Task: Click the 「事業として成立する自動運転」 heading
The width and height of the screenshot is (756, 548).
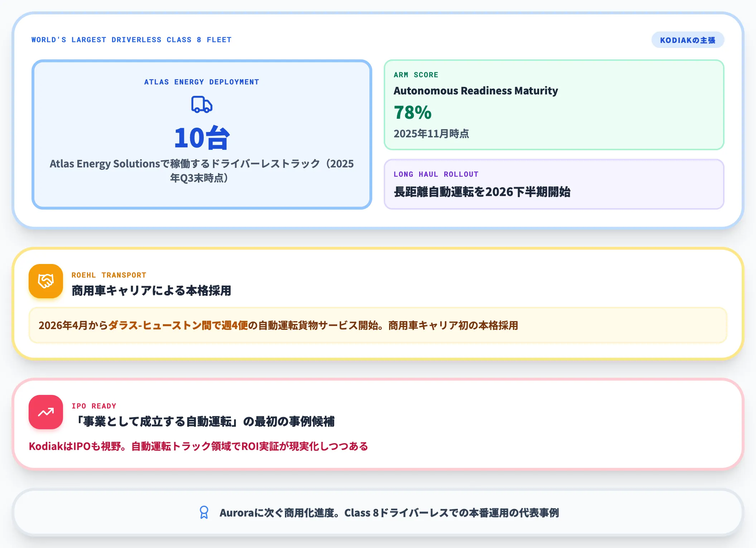Action: pyautogui.click(x=203, y=421)
